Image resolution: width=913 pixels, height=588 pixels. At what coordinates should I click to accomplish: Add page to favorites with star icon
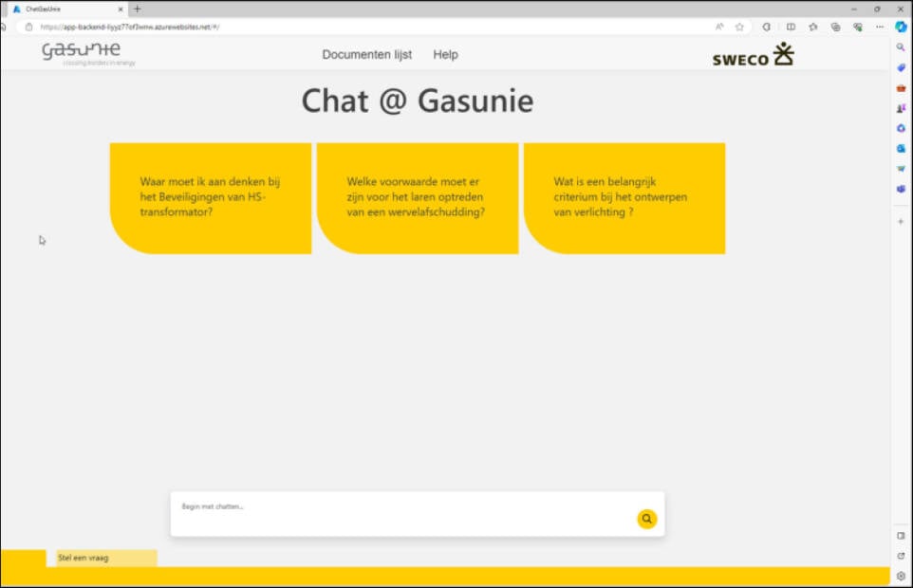pyautogui.click(x=739, y=28)
